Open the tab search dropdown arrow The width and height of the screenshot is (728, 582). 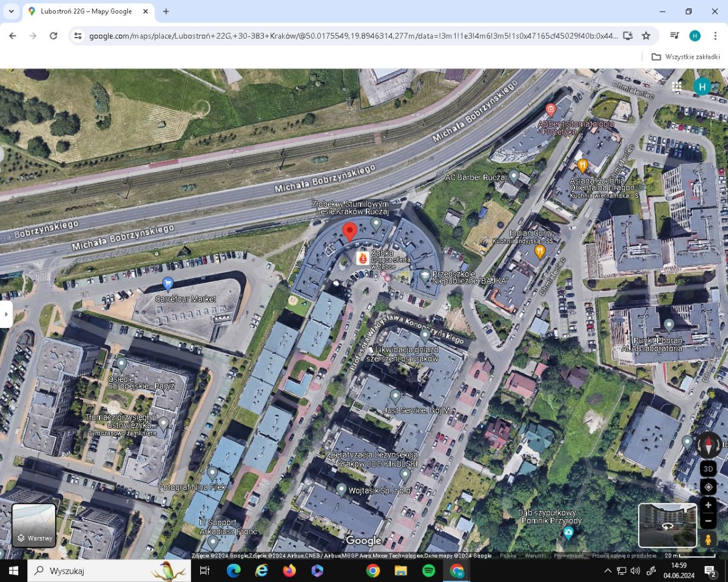(11, 11)
